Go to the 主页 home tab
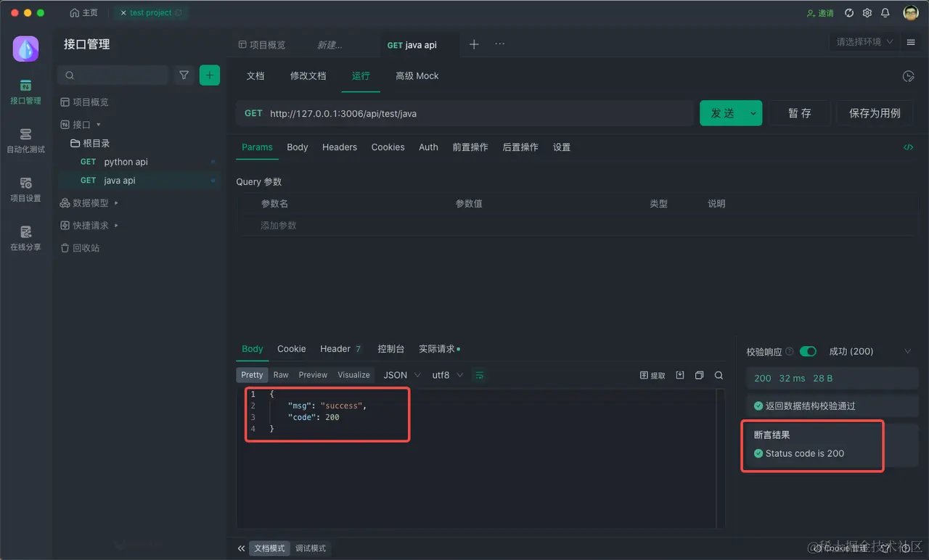Image resolution: width=929 pixels, height=560 pixels. (83, 13)
